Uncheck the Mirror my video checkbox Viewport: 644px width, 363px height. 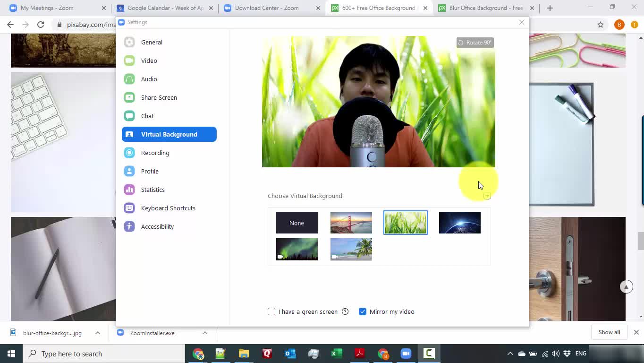pos(363,311)
